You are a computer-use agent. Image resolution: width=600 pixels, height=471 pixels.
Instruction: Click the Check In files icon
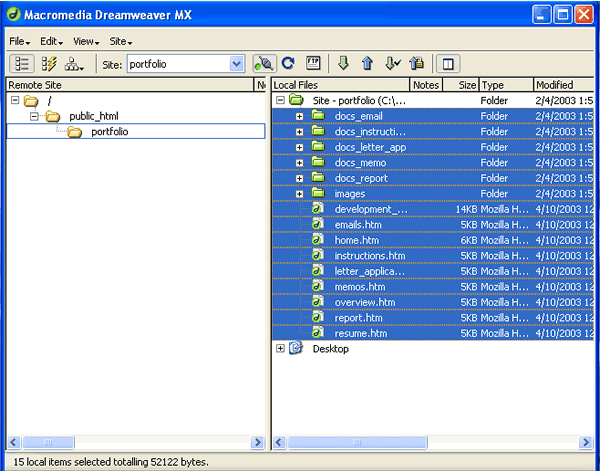416,63
